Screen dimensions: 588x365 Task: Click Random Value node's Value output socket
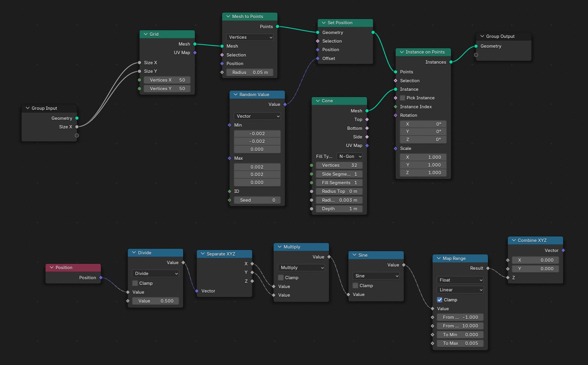click(x=285, y=104)
